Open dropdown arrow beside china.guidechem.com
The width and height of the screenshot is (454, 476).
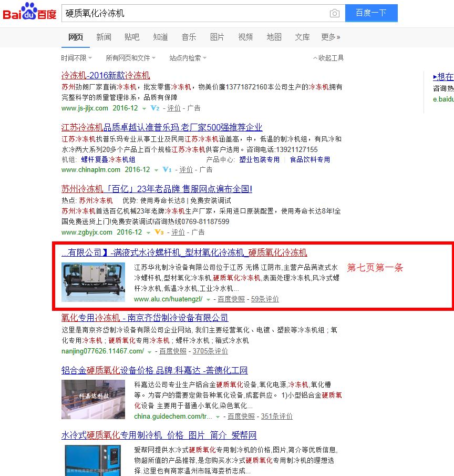point(218,417)
